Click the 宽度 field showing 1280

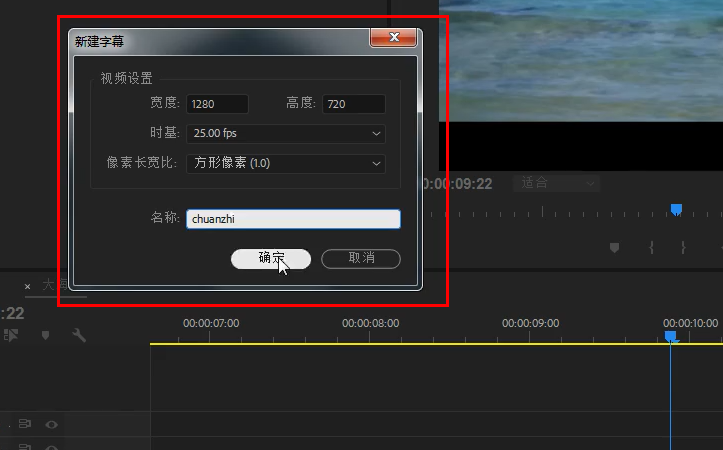(x=217, y=104)
